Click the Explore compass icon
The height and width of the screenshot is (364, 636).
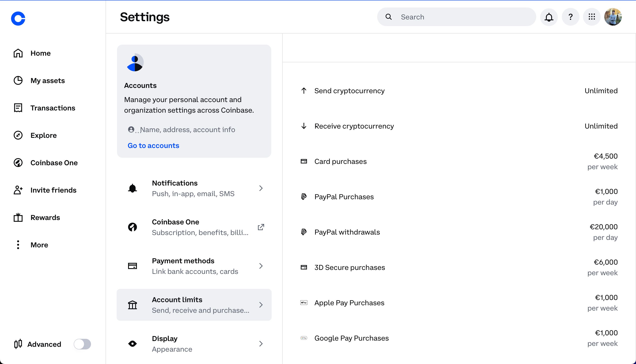18,135
